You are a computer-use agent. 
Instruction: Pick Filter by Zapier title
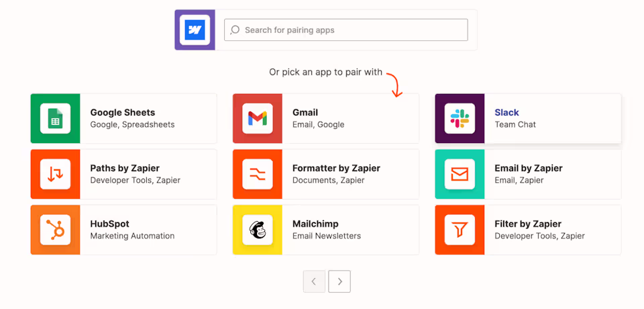coord(528,224)
